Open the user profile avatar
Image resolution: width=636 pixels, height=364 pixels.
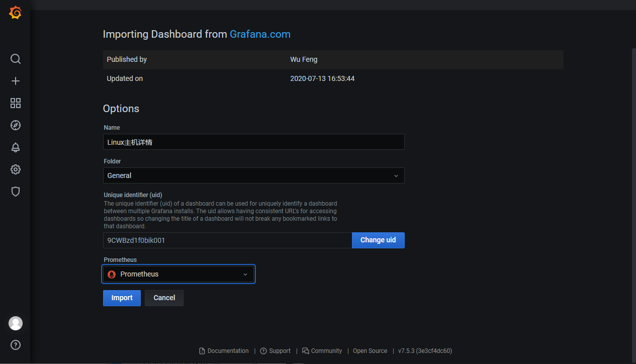pyautogui.click(x=16, y=323)
